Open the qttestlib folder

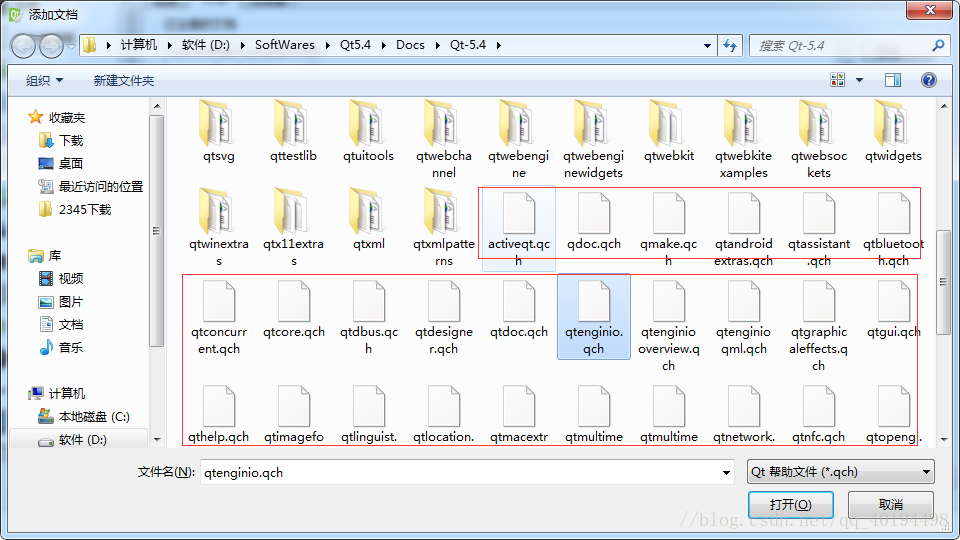tap(293, 132)
